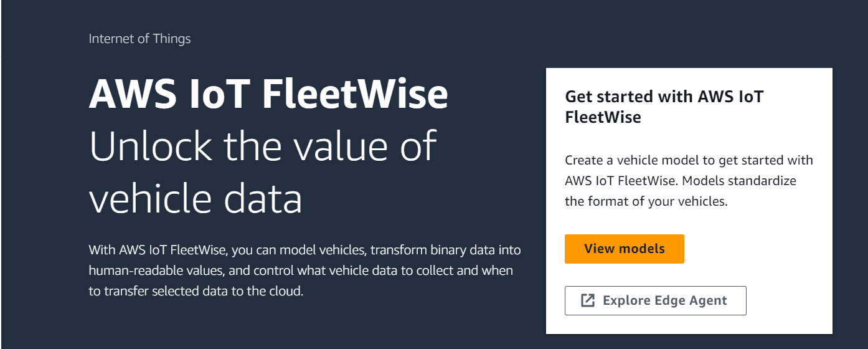Open the View models button

click(x=625, y=249)
